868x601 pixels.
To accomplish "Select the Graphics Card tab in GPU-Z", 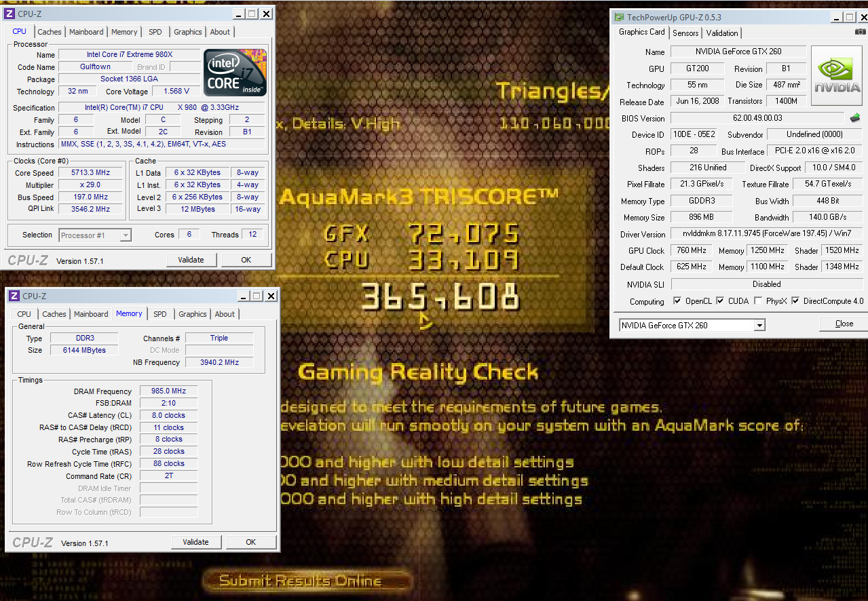I will [641, 32].
